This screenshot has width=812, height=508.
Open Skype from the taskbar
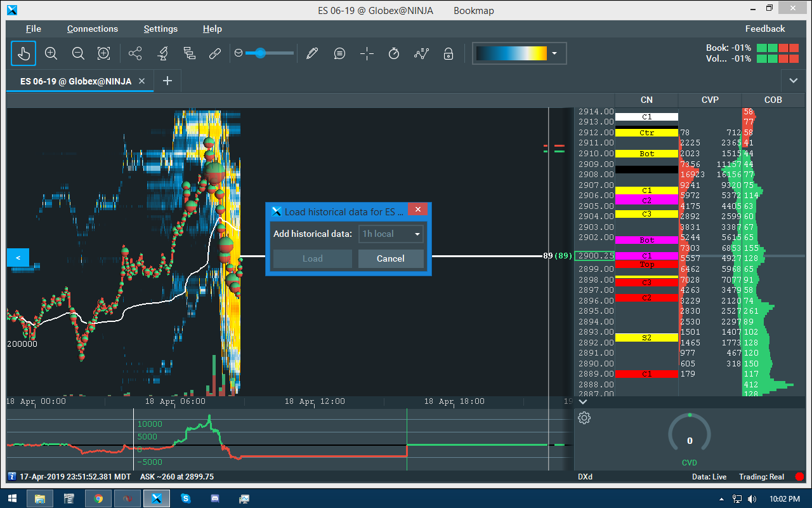[186, 498]
